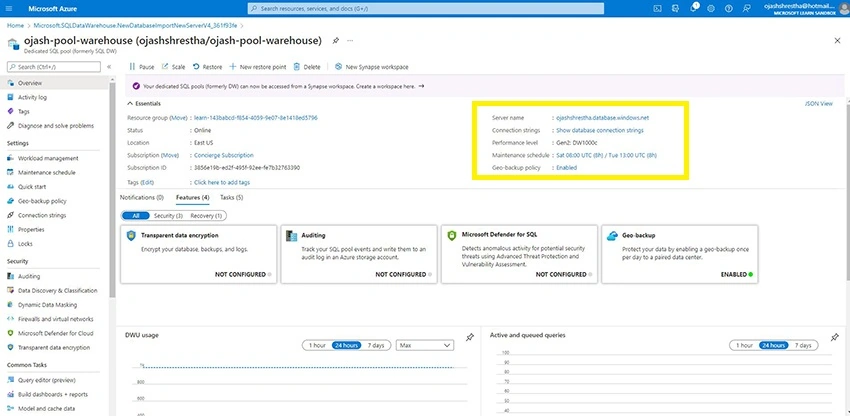Set DWU usage range to 7 days
This screenshot has width=850, height=416.
(376, 345)
